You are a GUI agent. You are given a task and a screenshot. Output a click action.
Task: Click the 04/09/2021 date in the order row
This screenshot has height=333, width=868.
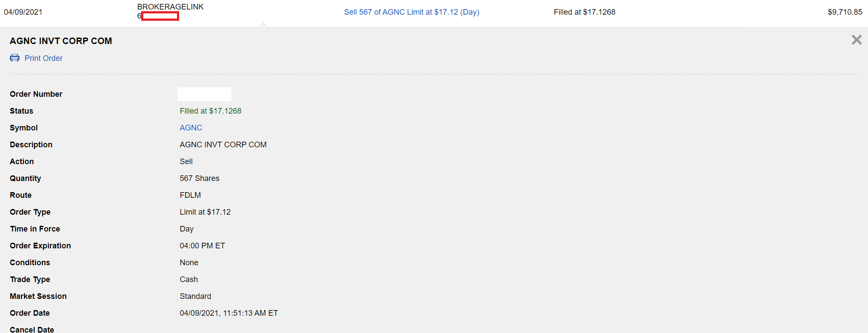pos(23,12)
